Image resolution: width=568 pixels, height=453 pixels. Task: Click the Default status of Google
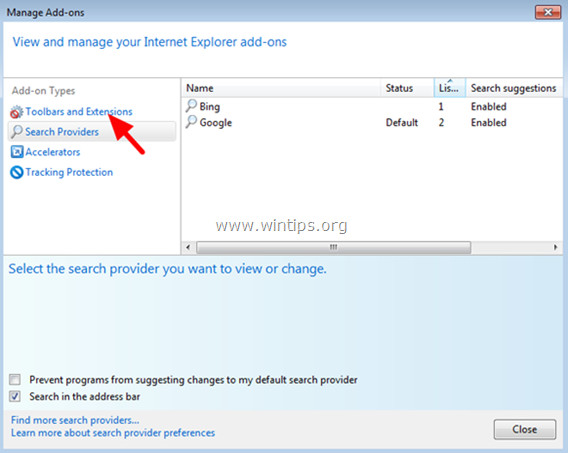tap(402, 123)
